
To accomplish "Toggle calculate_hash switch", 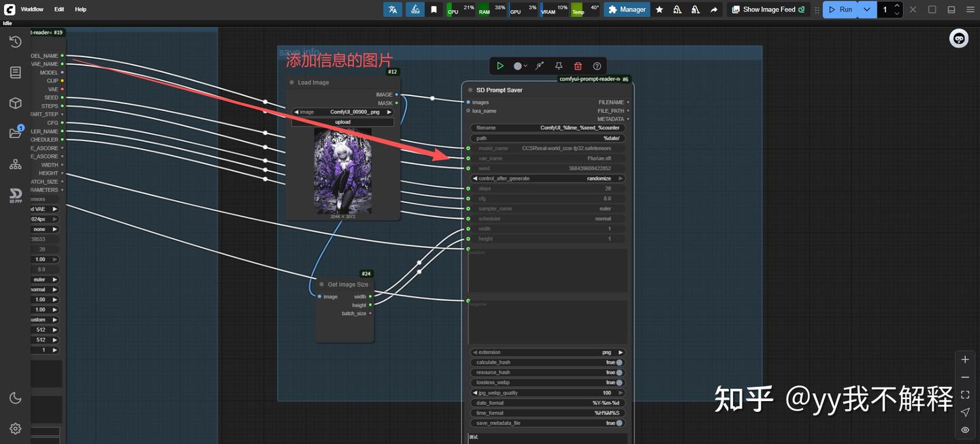I will pos(619,362).
